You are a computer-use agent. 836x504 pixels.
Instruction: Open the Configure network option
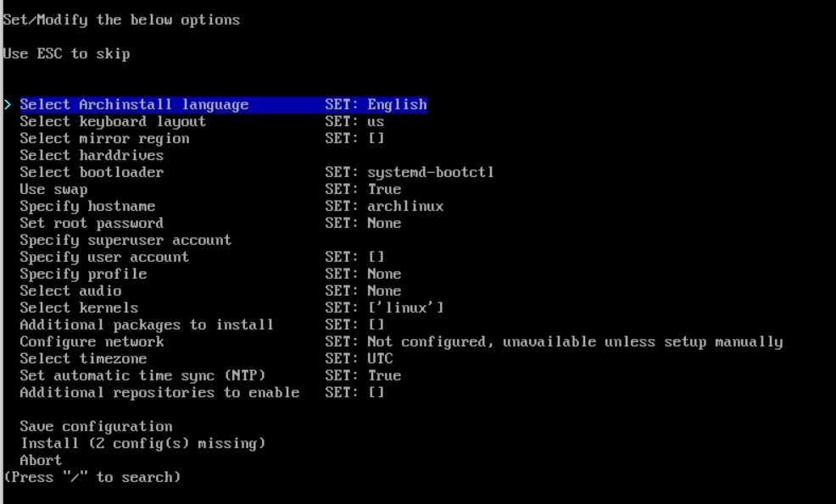(92, 342)
